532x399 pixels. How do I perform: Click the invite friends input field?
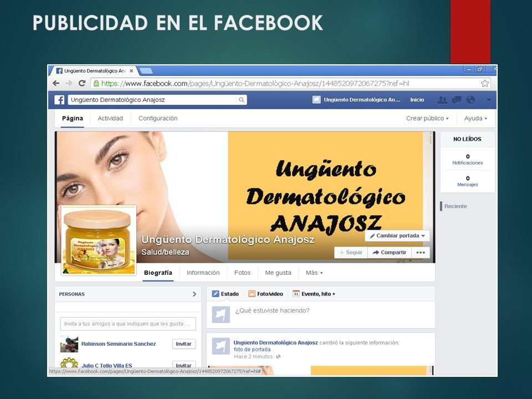coord(128,324)
